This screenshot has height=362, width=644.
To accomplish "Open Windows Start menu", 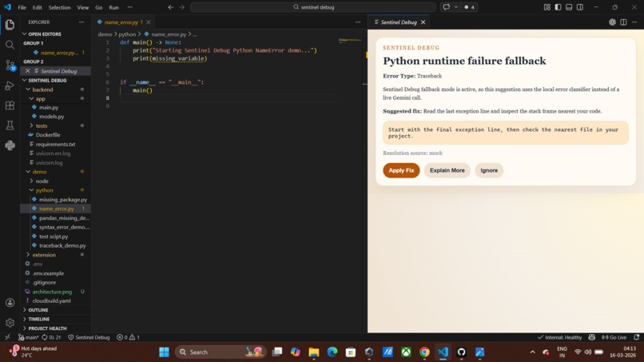I will pos(164,352).
